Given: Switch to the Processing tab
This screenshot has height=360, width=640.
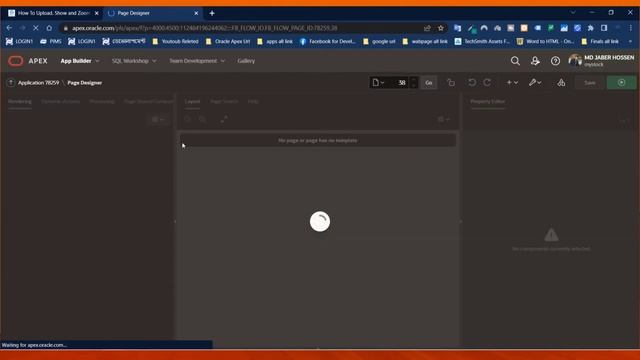Looking at the screenshot, I should (102, 101).
